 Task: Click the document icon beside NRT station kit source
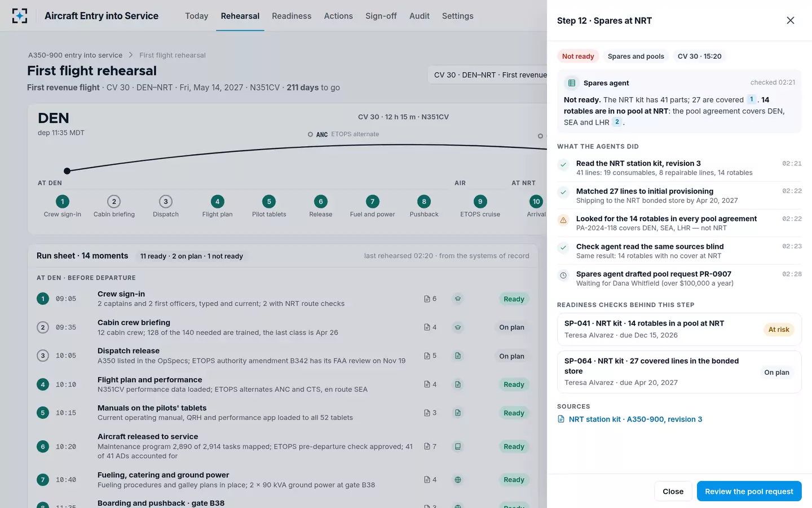tap(561, 419)
